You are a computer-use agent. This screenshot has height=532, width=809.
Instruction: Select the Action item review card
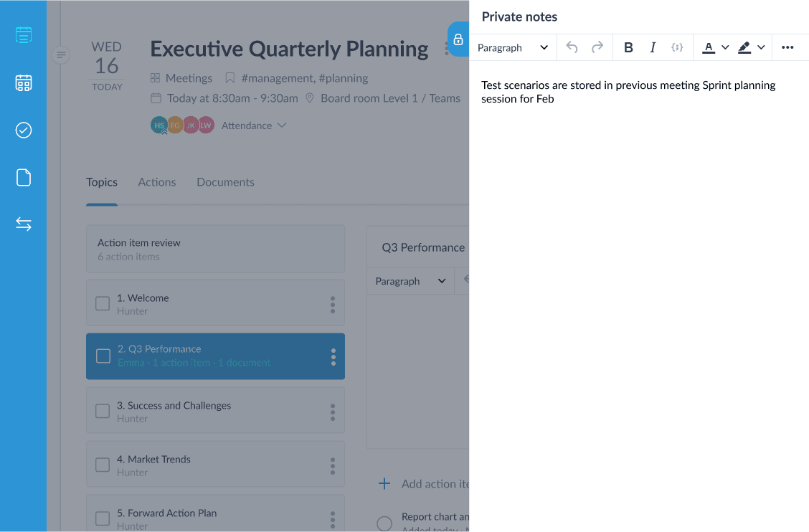point(215,249)
